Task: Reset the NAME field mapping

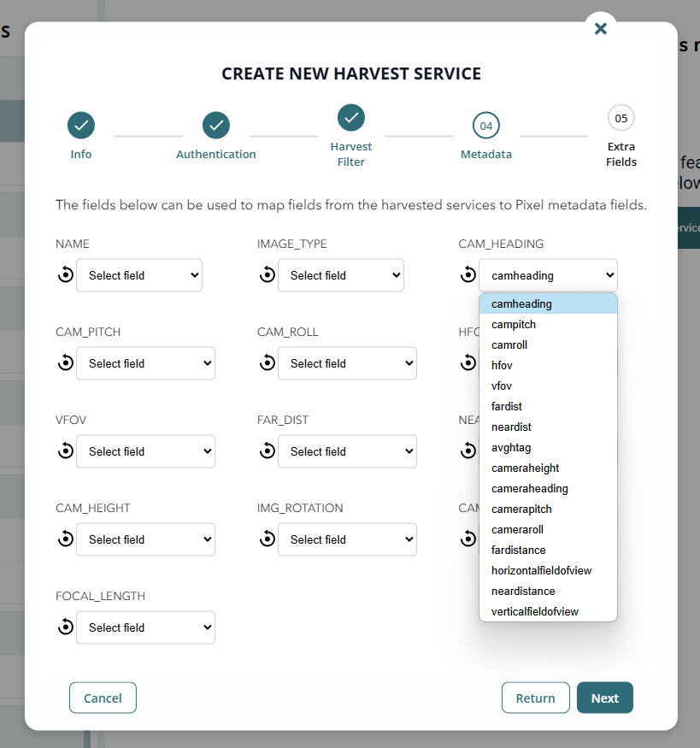Action: 65,275
